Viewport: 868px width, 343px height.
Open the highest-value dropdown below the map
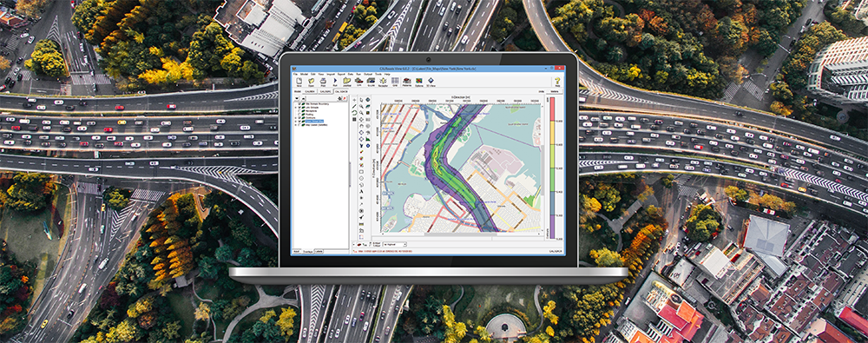[x=395, y=244]
